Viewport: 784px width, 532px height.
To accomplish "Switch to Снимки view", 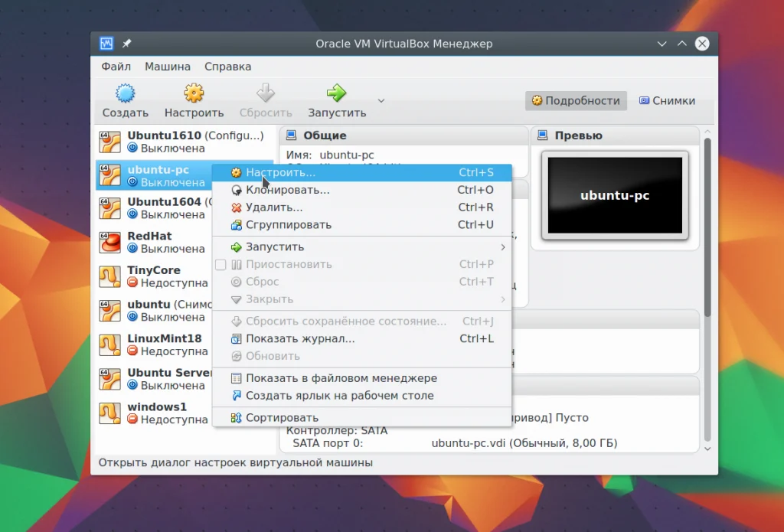I will click(x=668, y=100).
